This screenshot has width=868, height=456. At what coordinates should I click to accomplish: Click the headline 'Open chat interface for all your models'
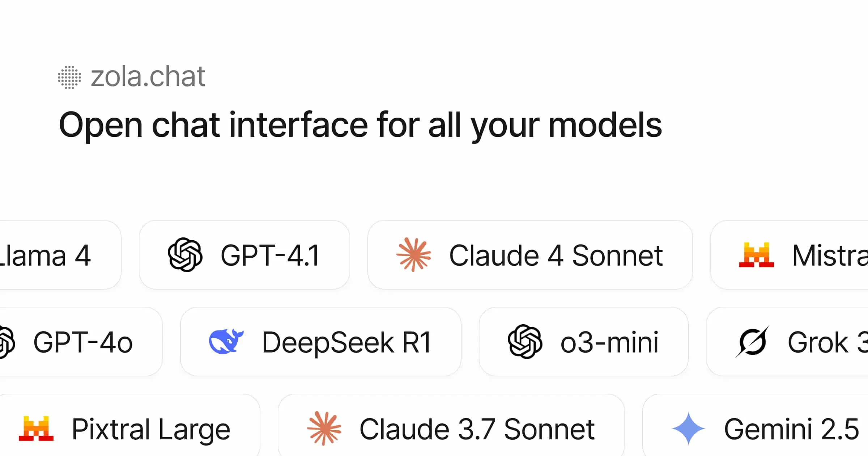pyautogui.click(x=360, y=125)
